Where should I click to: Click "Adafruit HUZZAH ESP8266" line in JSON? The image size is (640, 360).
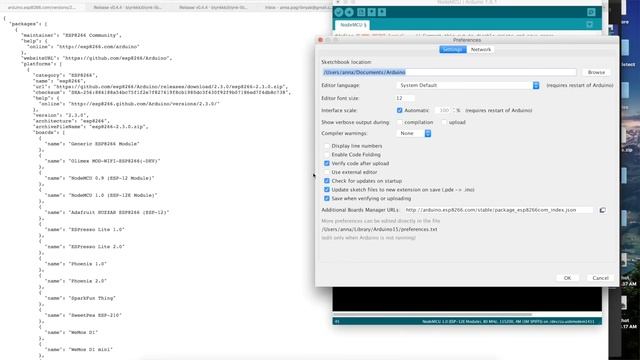click(x=107, y=212)
